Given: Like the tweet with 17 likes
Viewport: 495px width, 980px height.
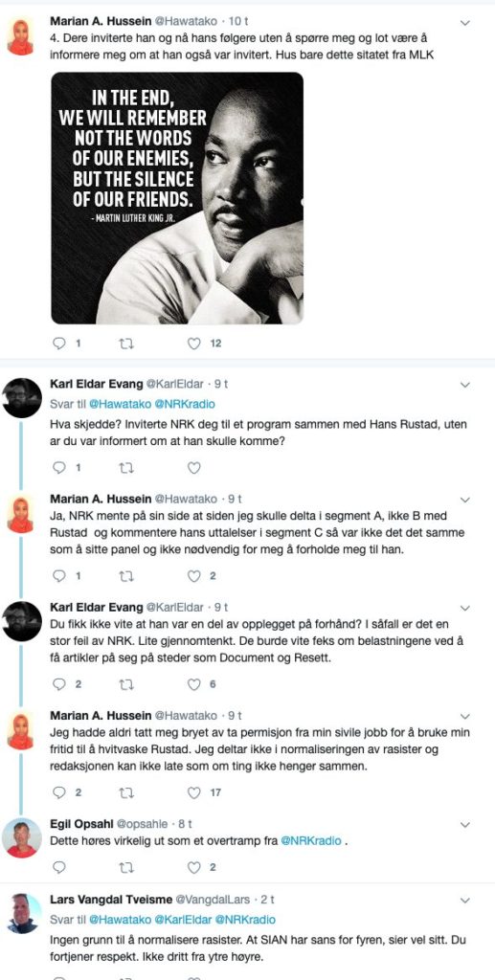Looking at the screenshot, I should [x=194, y=792].
